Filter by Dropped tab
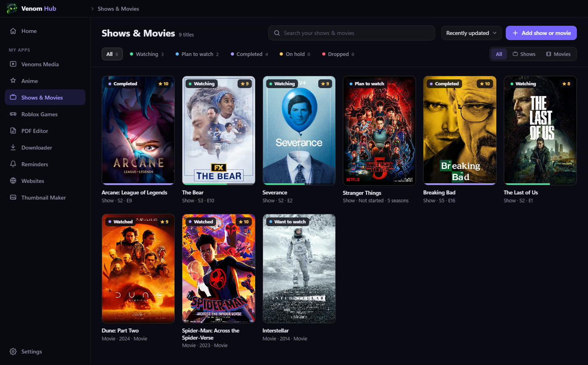Image resolution: width=588 pixels, height=365 pixels. tap(338, 54)
